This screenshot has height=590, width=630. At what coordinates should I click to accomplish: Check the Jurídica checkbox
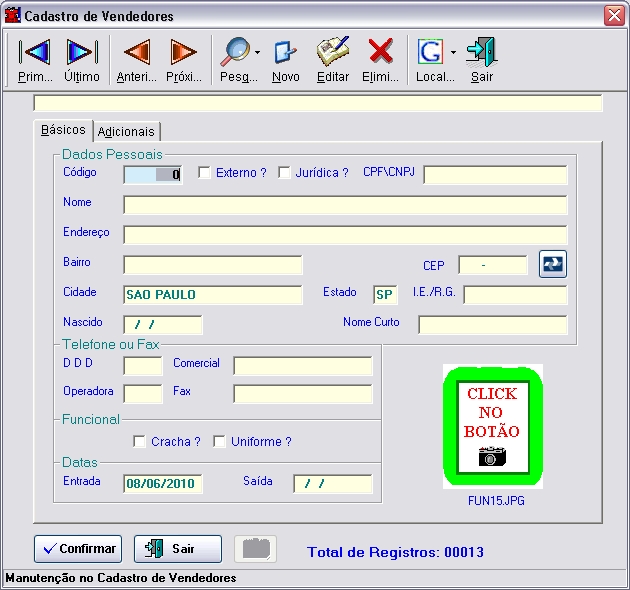284,173
